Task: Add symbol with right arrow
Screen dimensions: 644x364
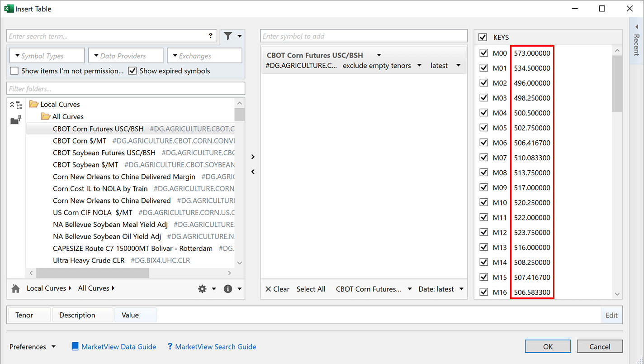Action: (x=253, y=157)
